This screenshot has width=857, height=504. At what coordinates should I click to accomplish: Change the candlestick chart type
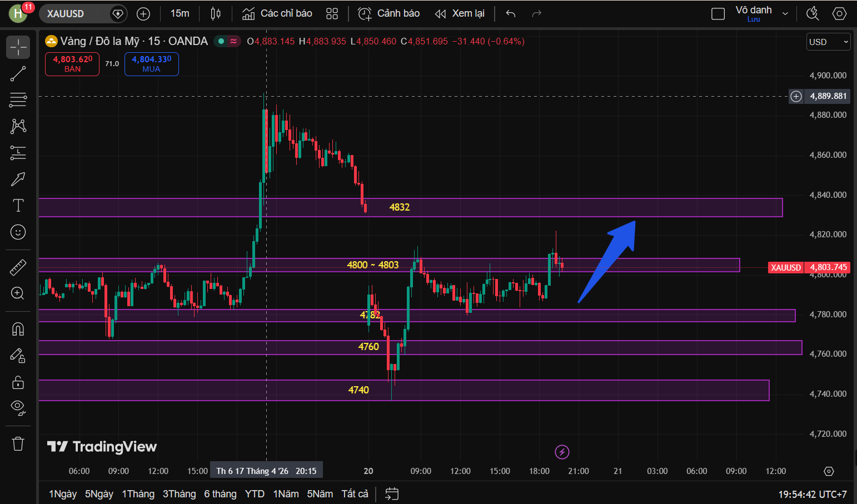click(x=216, y=13)
